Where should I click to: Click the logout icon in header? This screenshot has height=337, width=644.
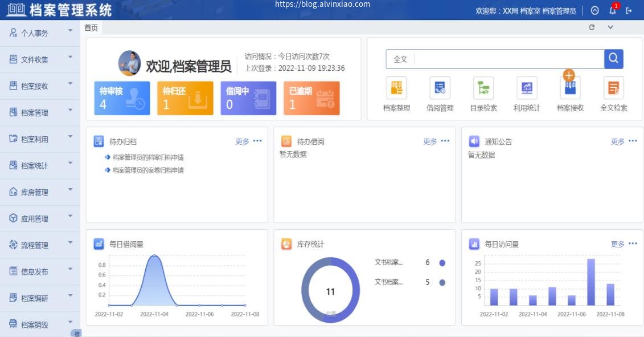point(629,10)
